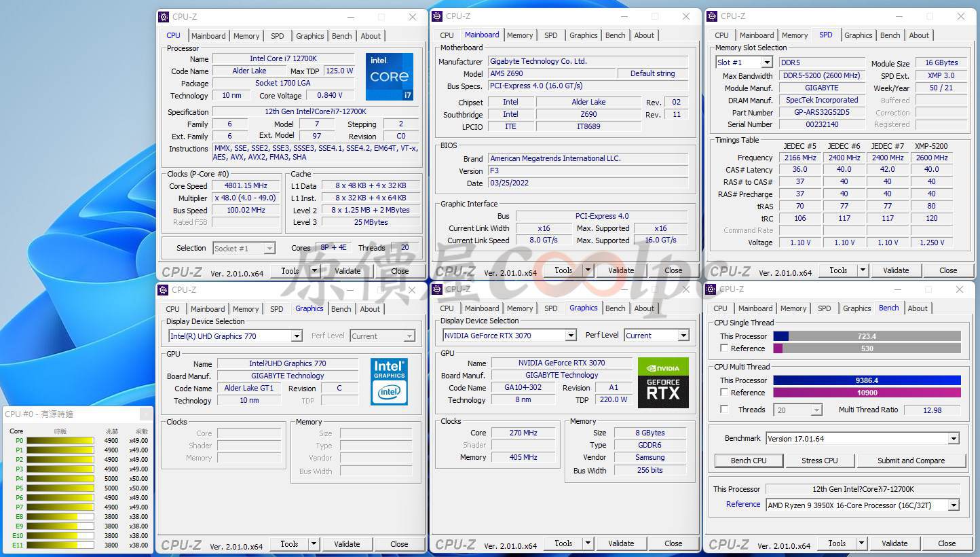980x557 pixels.
Task: Click the Intel Core i7 logo badge
Action: 390,77
